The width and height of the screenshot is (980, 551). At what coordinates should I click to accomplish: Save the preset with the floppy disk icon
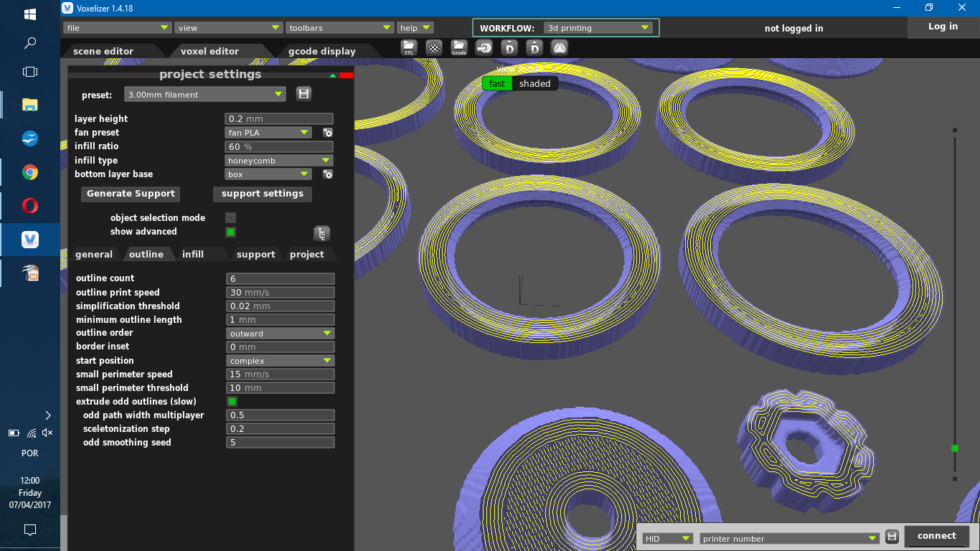pyautogui.click(x=303, y=94)
